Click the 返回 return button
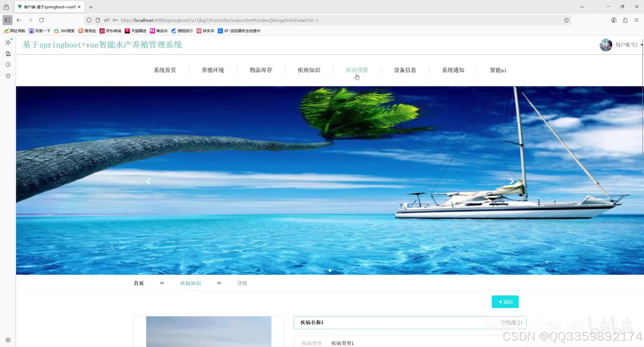This screenshot has height=347, width=644. 505,301
